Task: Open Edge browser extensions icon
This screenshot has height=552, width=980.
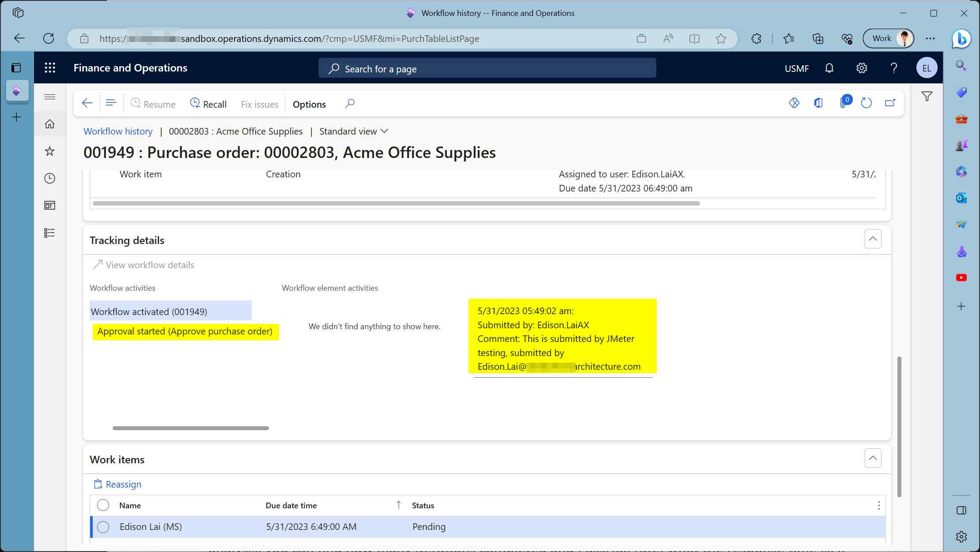Action: click(756, 39)
